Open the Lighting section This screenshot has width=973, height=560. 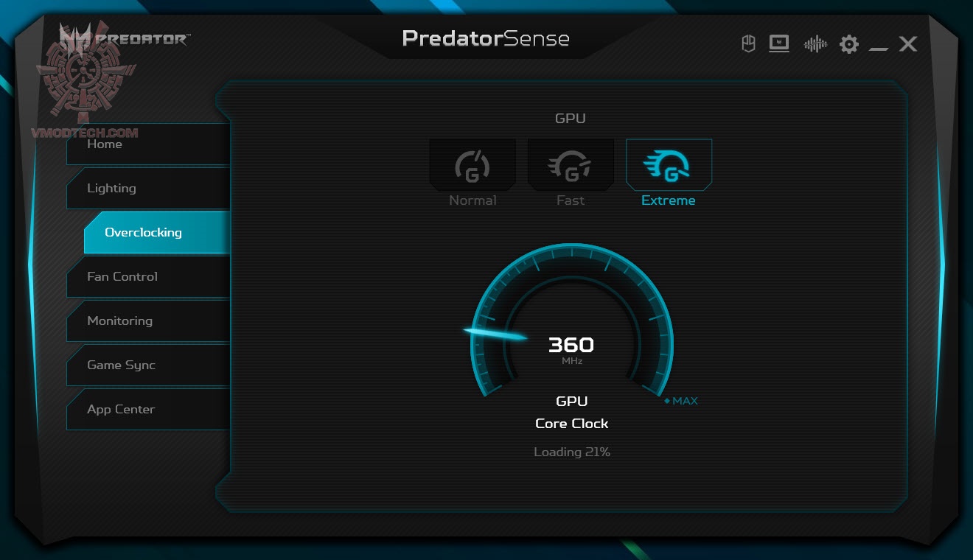[x=148, y=189]
